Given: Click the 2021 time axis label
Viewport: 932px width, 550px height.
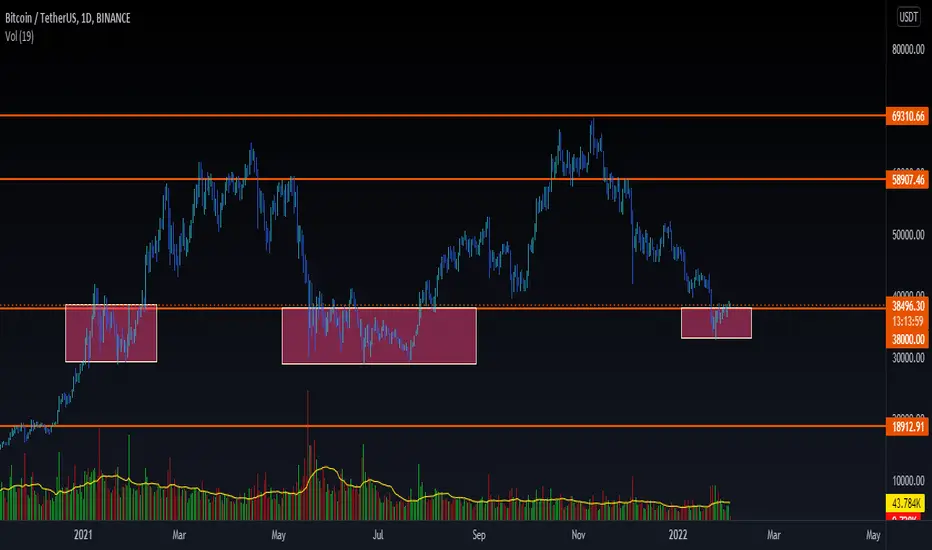Looking at the screenshot, I should [83, 535].
